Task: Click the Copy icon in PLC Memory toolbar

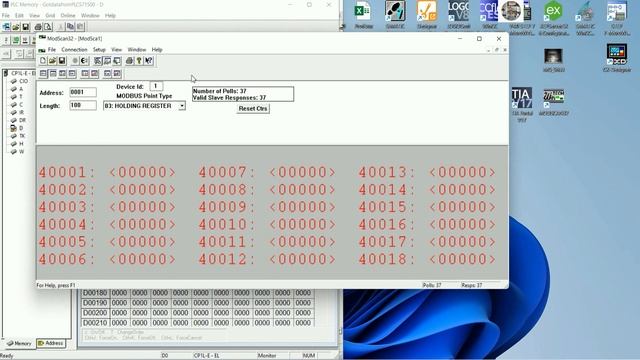Action: click(x=70, y=27)
